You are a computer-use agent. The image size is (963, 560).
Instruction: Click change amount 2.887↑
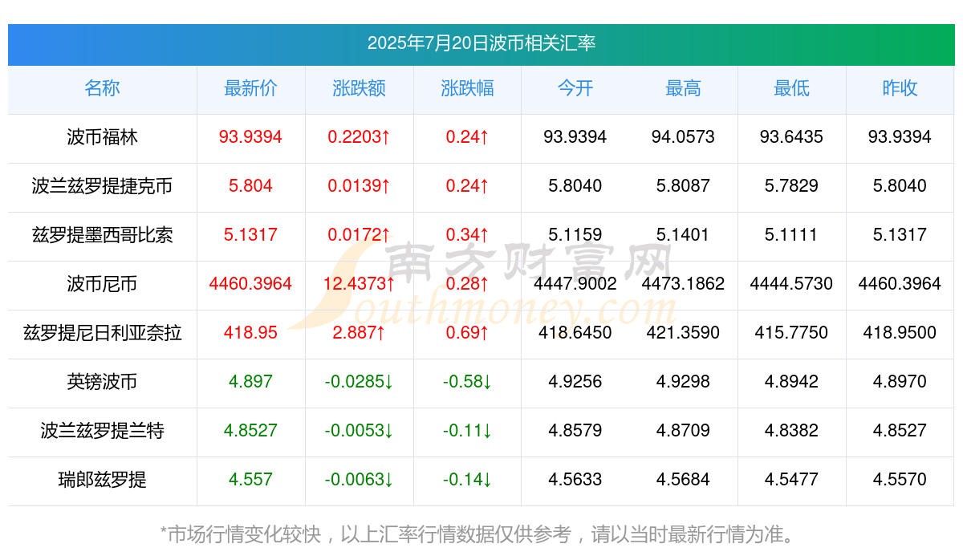359,333
